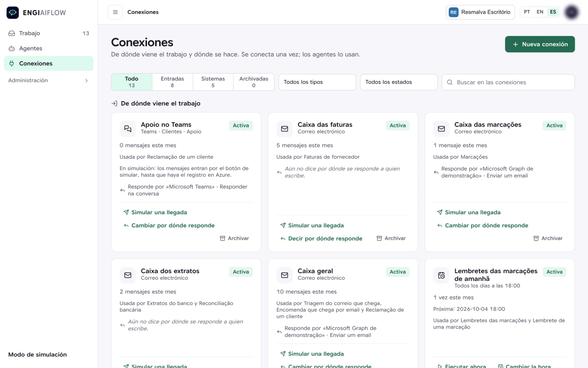Archive the Caixa das faturas connection

(391, 238)
